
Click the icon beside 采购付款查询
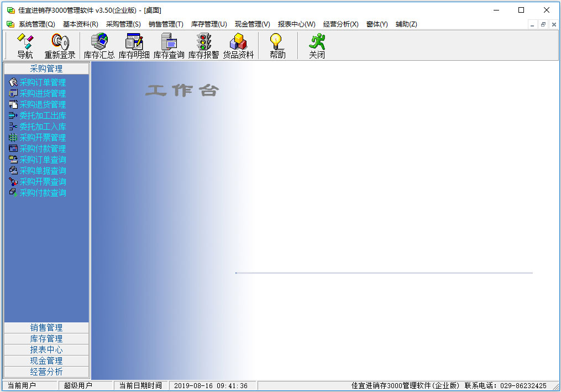(x=13, y=193)
